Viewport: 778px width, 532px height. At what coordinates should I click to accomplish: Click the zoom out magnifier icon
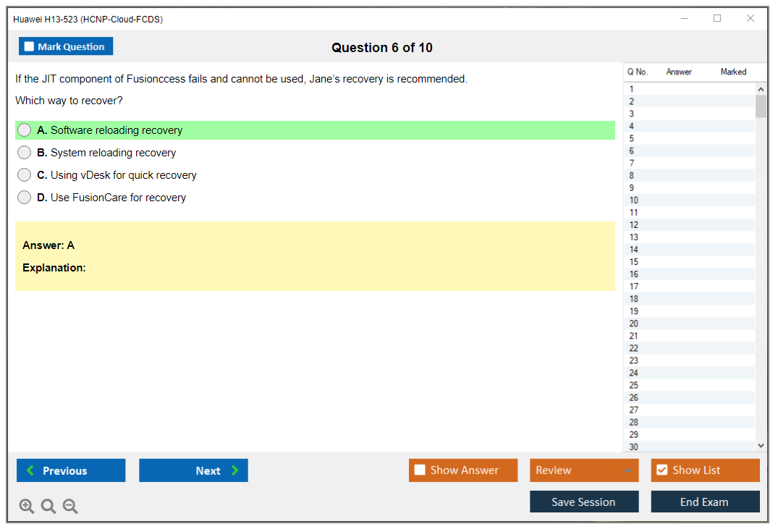70,507
